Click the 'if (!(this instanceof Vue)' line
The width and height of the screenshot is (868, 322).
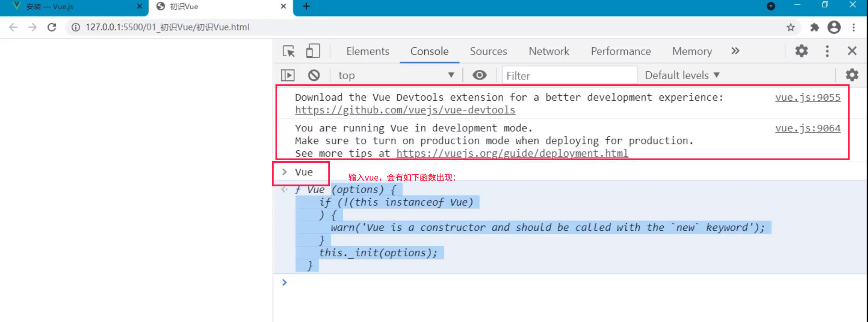[396, 202]
